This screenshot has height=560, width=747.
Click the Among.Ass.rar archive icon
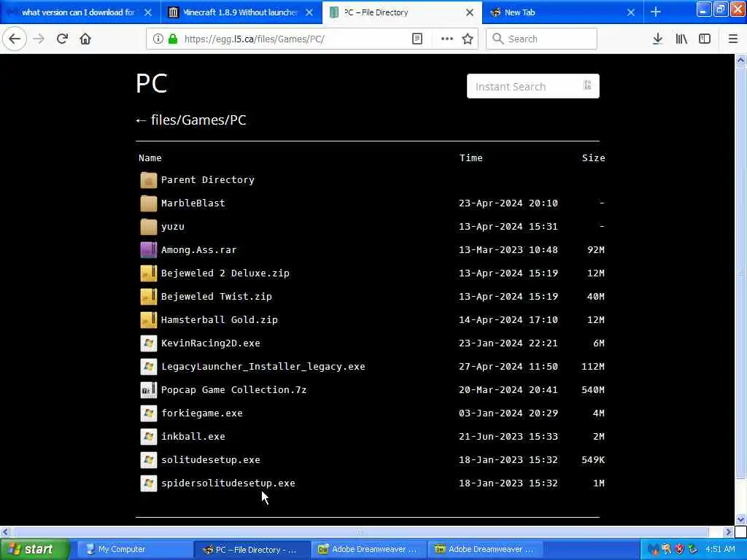[x=149, y=250]
